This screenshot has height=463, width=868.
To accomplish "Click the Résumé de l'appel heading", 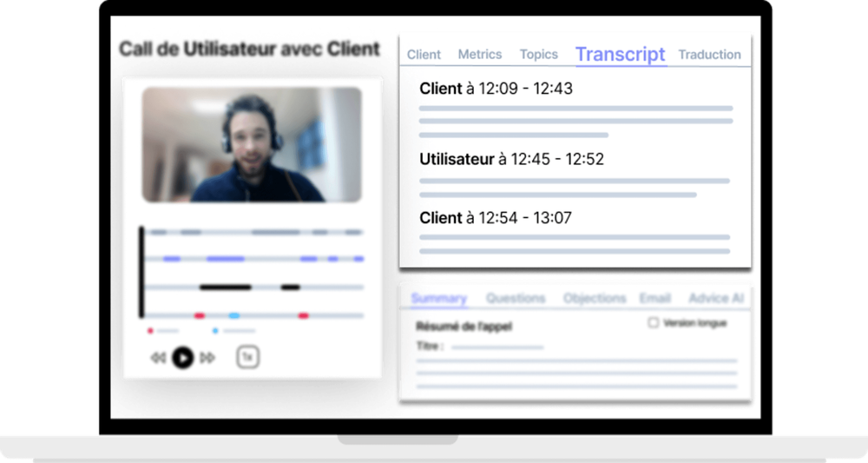I will [x=464, y=327].
